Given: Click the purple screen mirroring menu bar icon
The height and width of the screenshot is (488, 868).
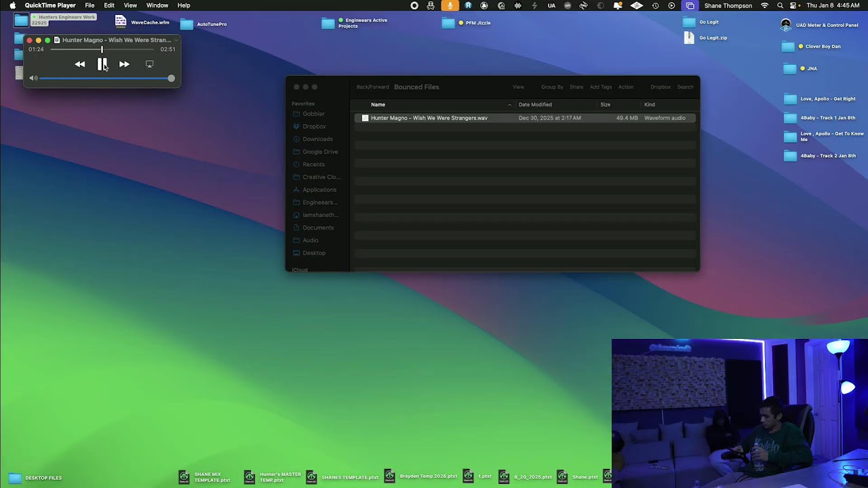Looking at the screenshot, I should tap(690, 5).
